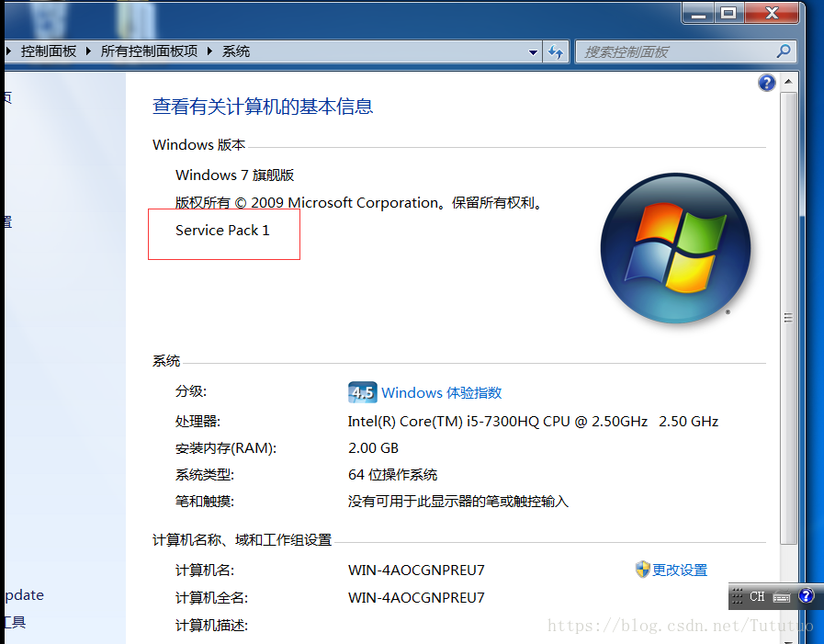Click the 查看有关计算机的基本信息 heading
The image size is (824, 644).
tap(263, 107)
